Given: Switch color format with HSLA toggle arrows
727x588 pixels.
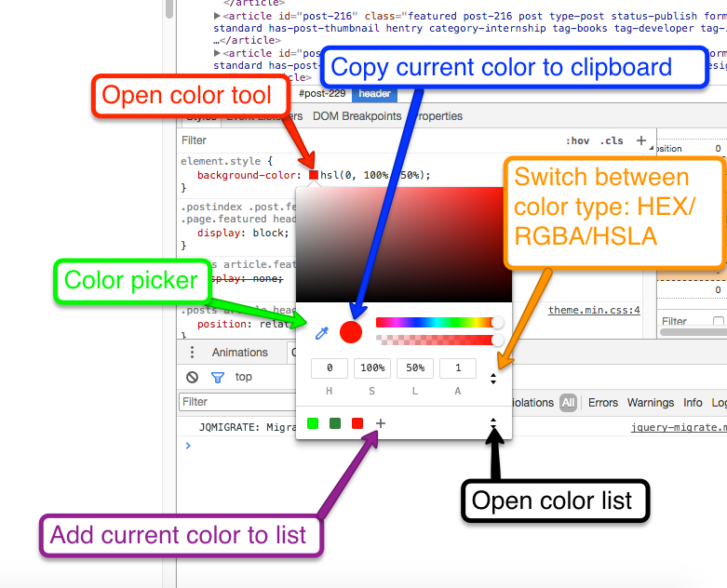Looking at the screenshot, I should coord(493,379).
